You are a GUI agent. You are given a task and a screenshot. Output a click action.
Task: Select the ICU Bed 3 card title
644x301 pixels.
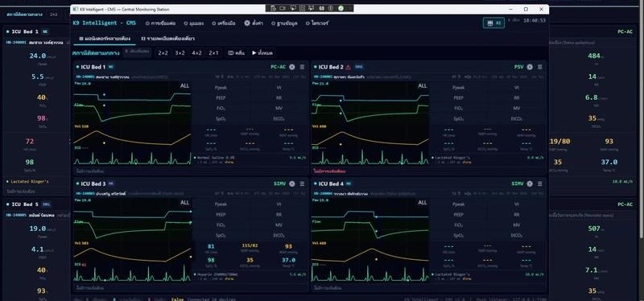93,183
